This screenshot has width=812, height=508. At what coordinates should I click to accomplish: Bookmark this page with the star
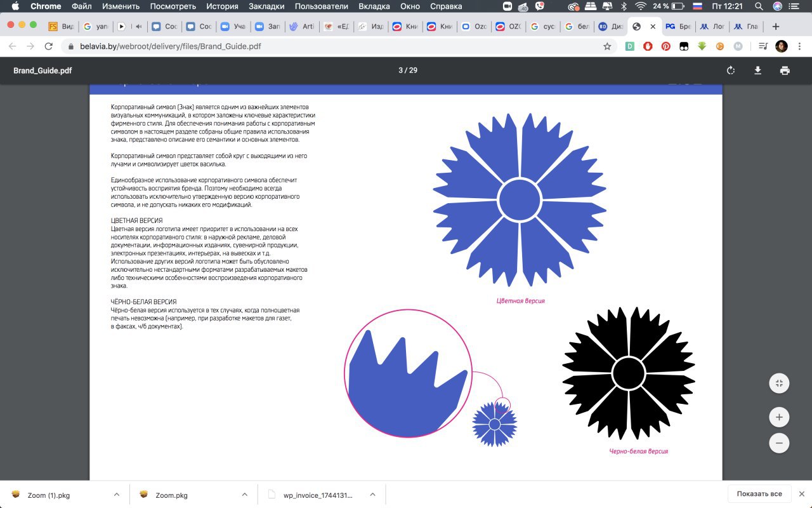click(607, 46)
